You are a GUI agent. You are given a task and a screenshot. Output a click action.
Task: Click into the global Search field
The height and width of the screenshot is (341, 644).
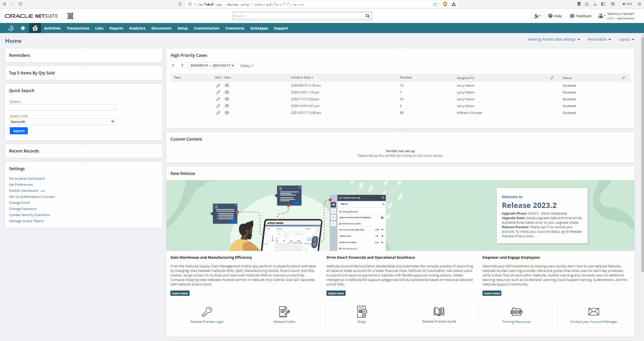coord(299,16)
